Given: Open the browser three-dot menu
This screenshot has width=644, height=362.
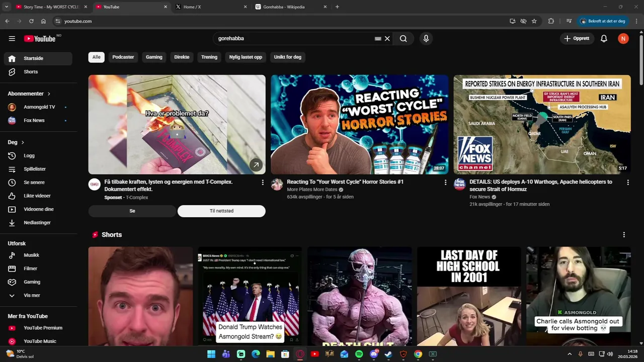Looking at the screenshot, I should (x=636, y=21).
